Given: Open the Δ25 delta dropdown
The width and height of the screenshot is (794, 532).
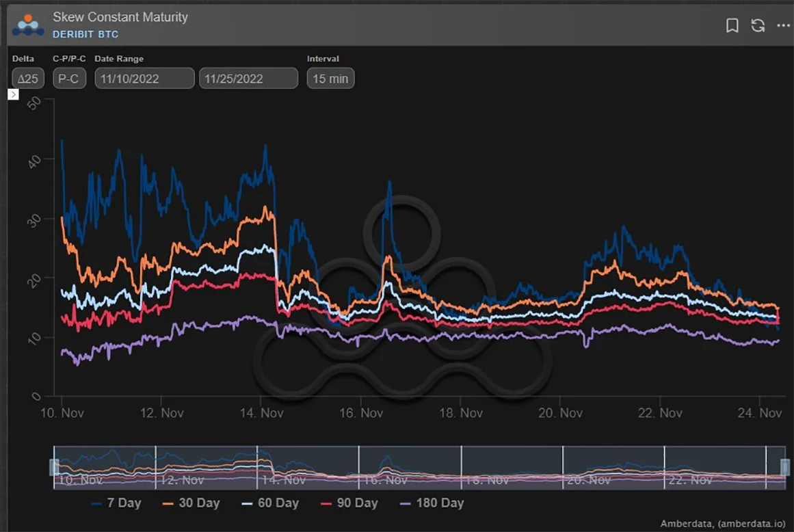Looking at the screenshot, I should click(x=28, y=79).
